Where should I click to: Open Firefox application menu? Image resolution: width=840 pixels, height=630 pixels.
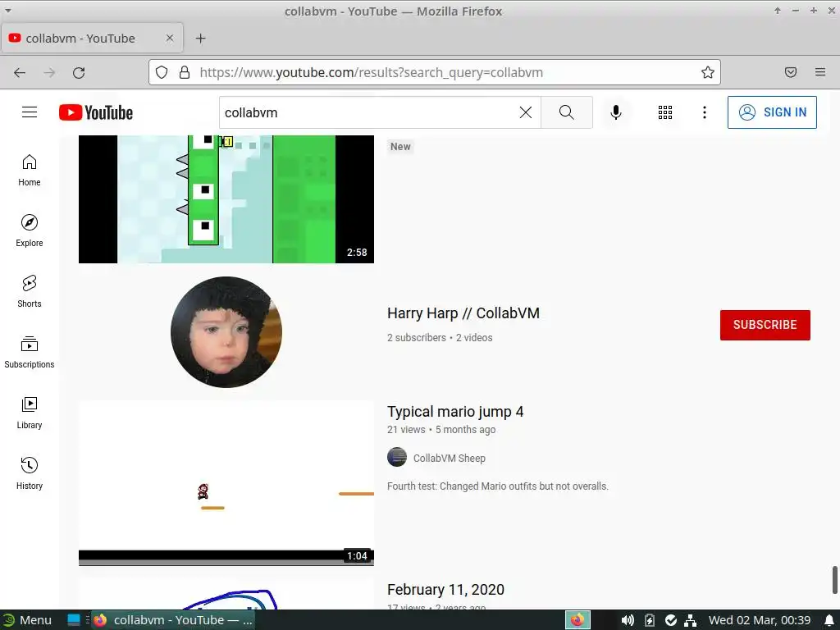point(820,72)
